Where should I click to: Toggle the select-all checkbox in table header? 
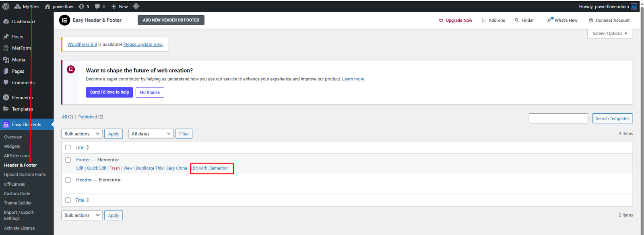(x=68, y=147)
